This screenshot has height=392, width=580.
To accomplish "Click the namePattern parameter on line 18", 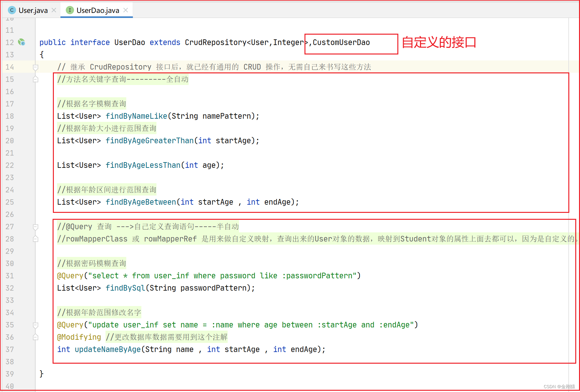I will [x=227, y=116].
